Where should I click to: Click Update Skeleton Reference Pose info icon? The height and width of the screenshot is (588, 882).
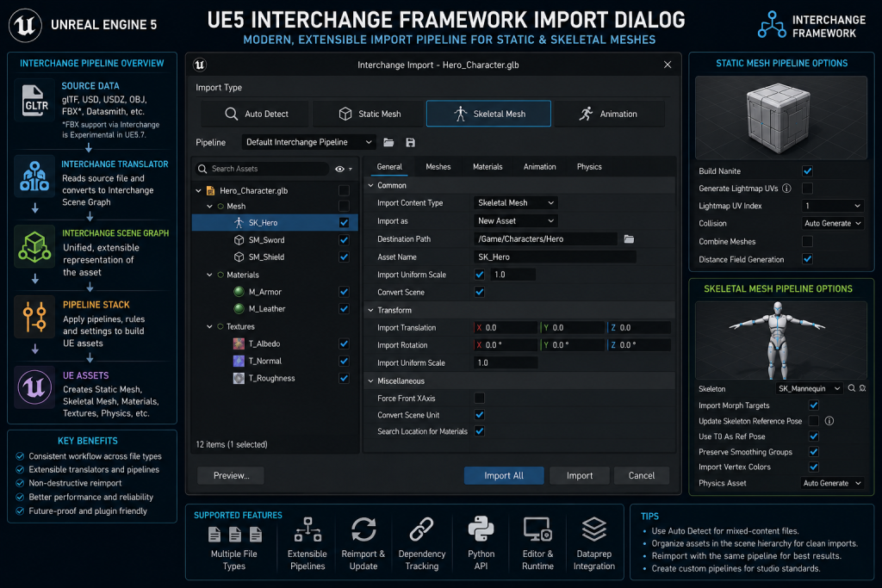(829, 420)
